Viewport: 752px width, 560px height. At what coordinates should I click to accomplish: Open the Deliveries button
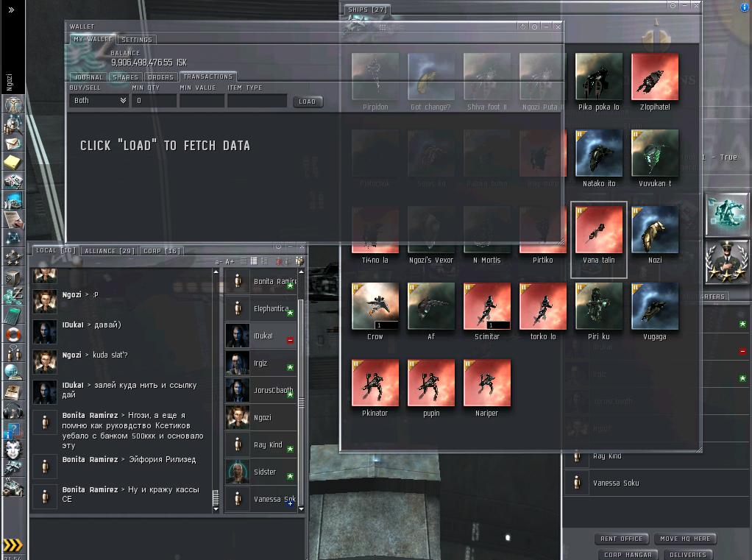(688, 555)
